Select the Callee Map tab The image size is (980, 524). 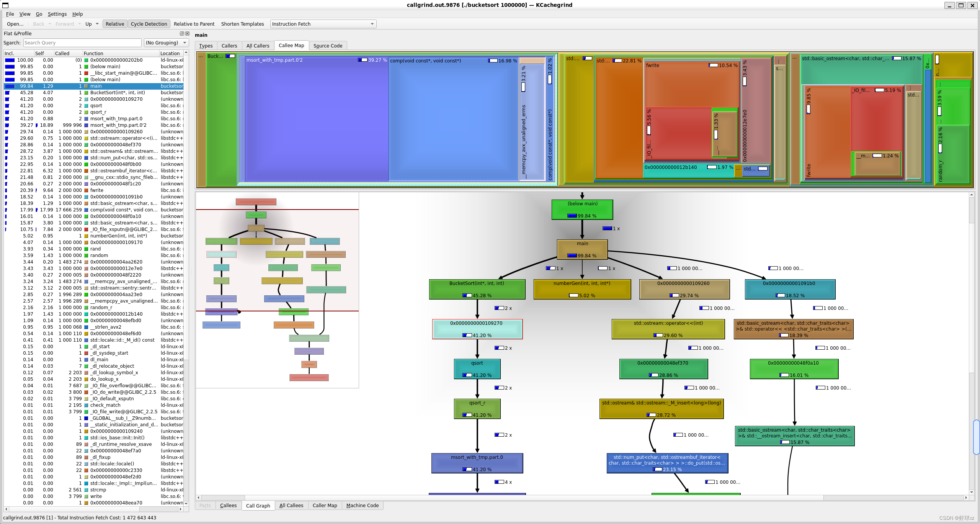click(291, 46)
